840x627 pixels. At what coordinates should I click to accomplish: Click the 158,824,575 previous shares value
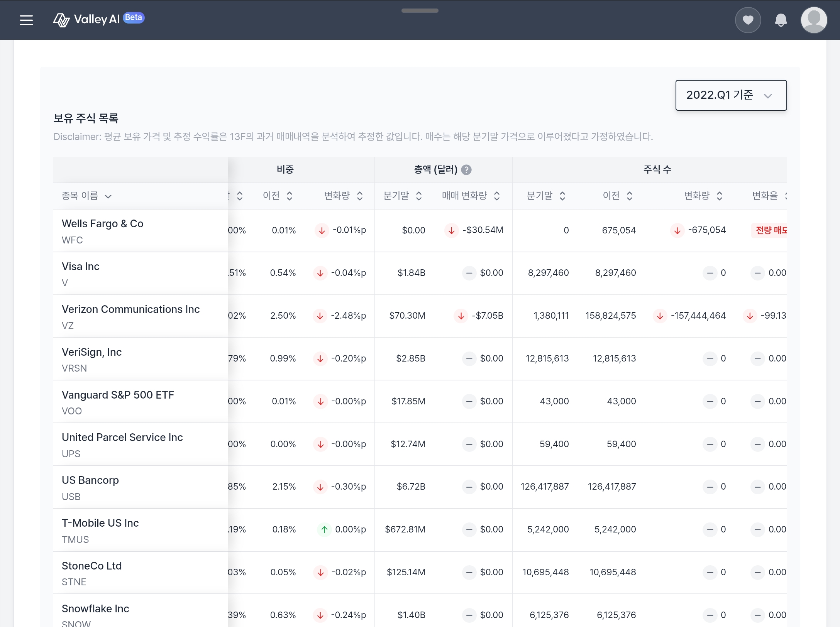610,316
